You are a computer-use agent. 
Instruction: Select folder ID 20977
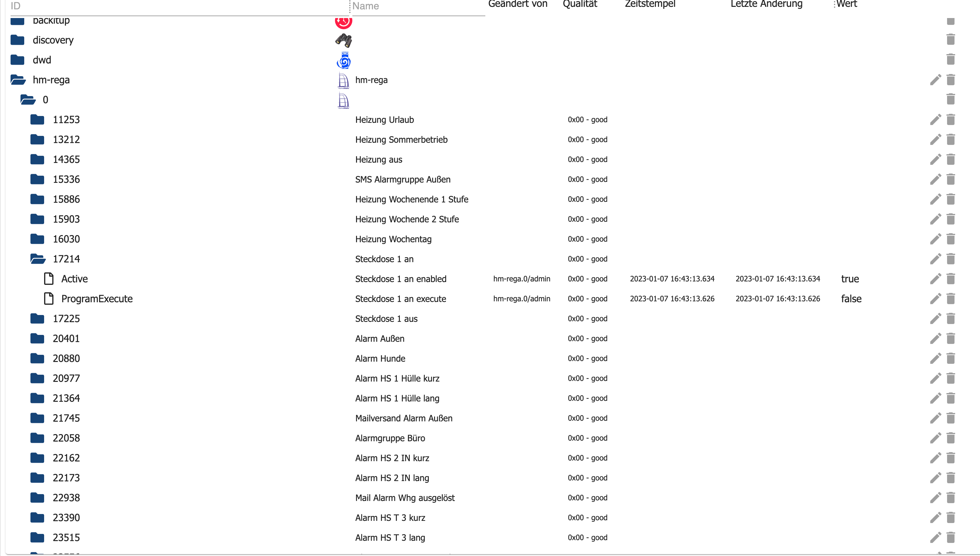(66, 378)
